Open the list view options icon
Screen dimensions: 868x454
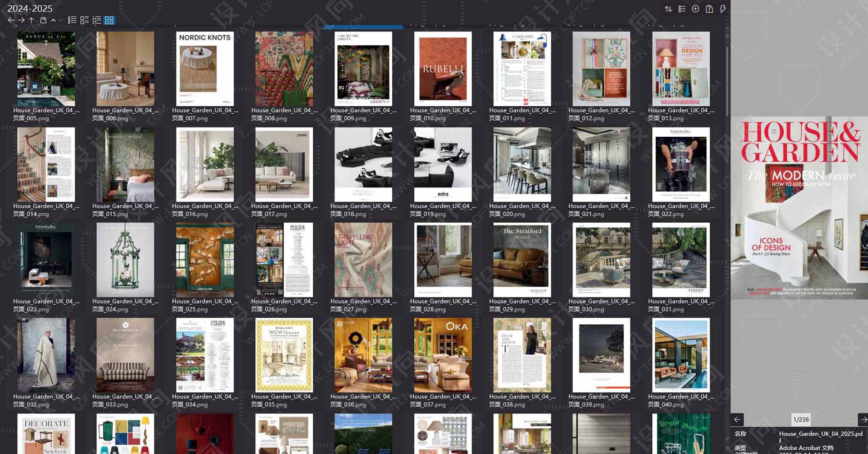coord(682,8)
